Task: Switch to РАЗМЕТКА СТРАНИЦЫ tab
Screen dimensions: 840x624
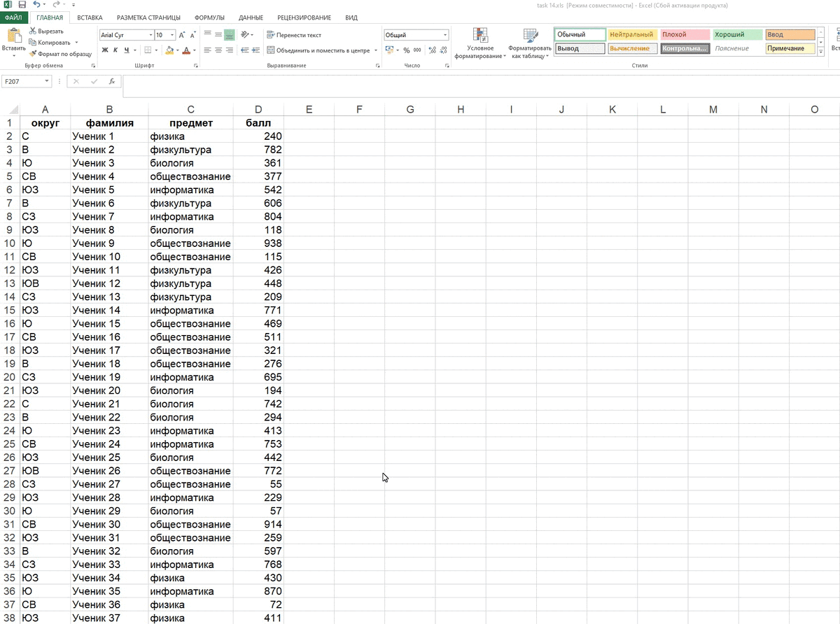Action: click(148, 17)
